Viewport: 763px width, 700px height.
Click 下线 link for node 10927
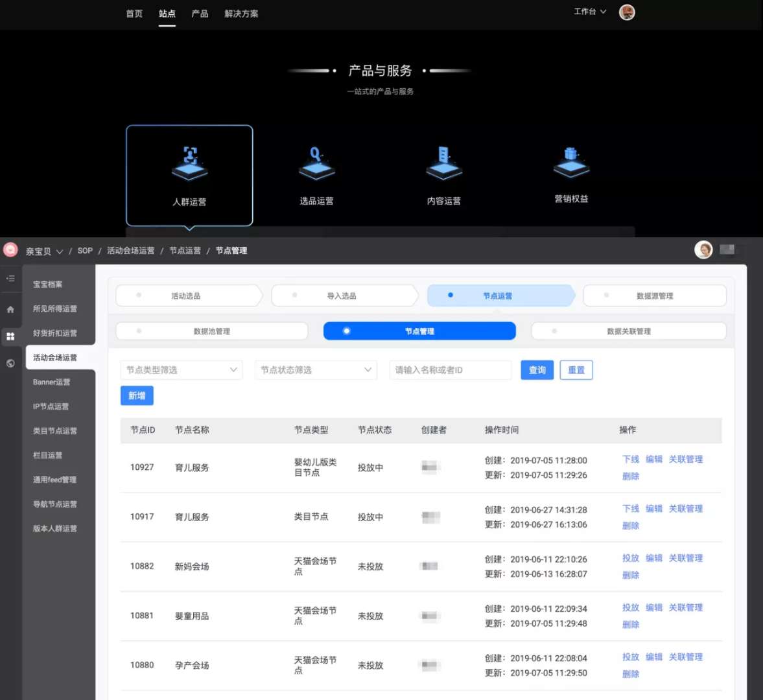(631, 459)
